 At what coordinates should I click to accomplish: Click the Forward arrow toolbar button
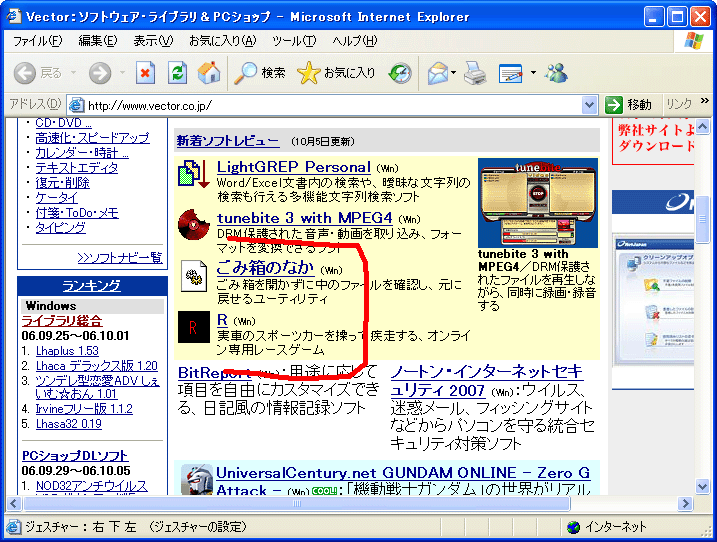click(100, 73)
